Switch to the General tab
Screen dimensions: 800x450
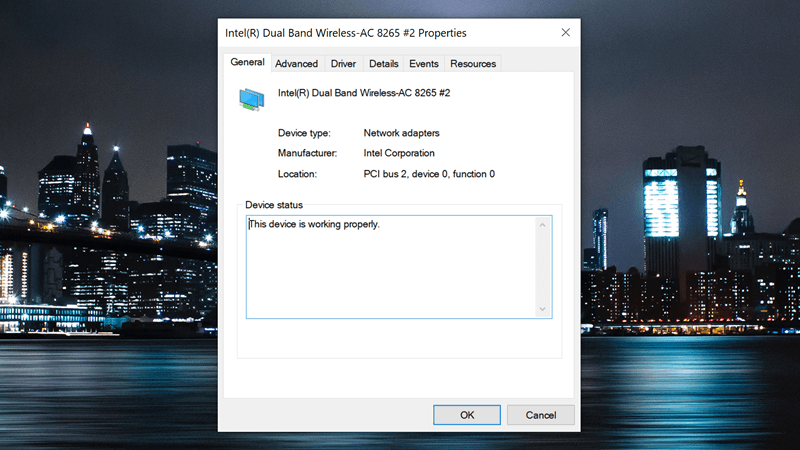(x=247, y=62)
